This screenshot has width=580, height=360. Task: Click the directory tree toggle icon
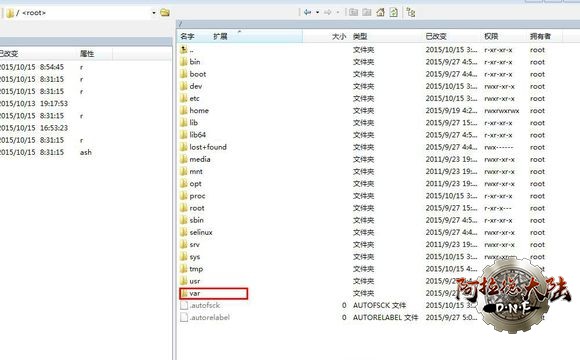pos(411,12)
